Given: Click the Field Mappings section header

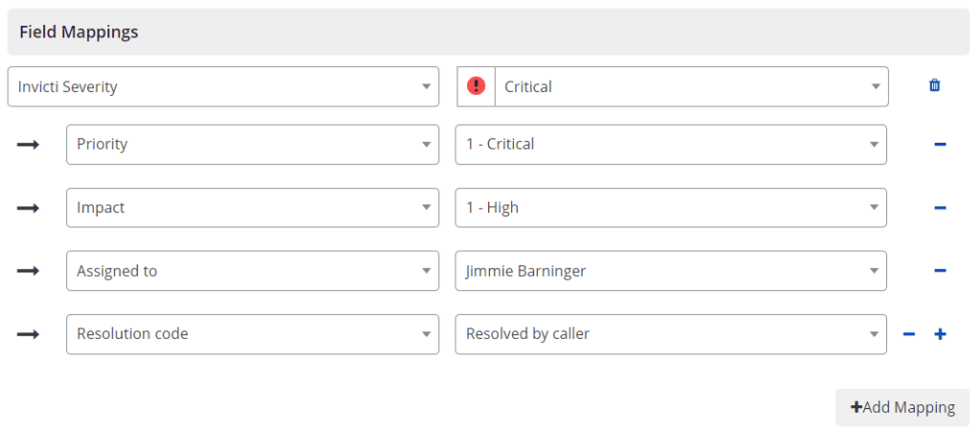Looking at the screenshot, I should 488,32.
